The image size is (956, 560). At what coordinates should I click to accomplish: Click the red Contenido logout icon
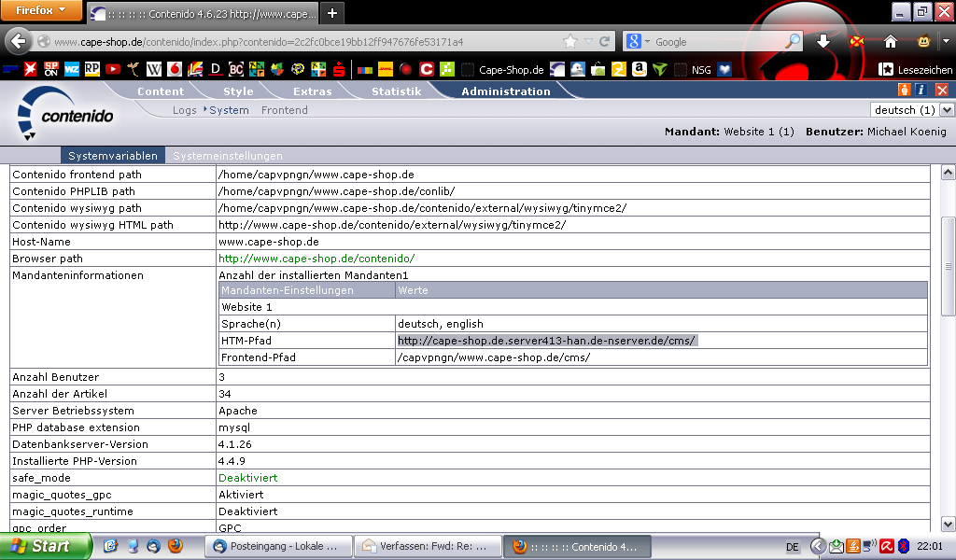point(941,90)
